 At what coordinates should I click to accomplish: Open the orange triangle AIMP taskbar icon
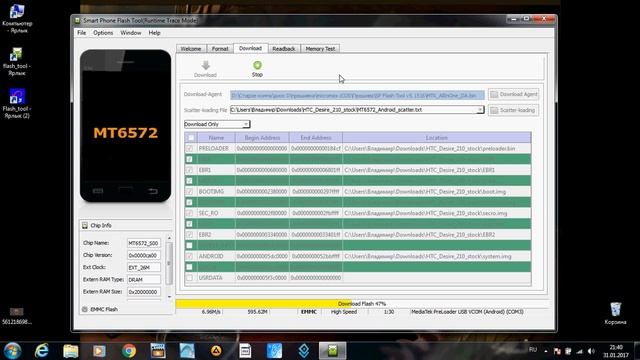tap(216, 351)
